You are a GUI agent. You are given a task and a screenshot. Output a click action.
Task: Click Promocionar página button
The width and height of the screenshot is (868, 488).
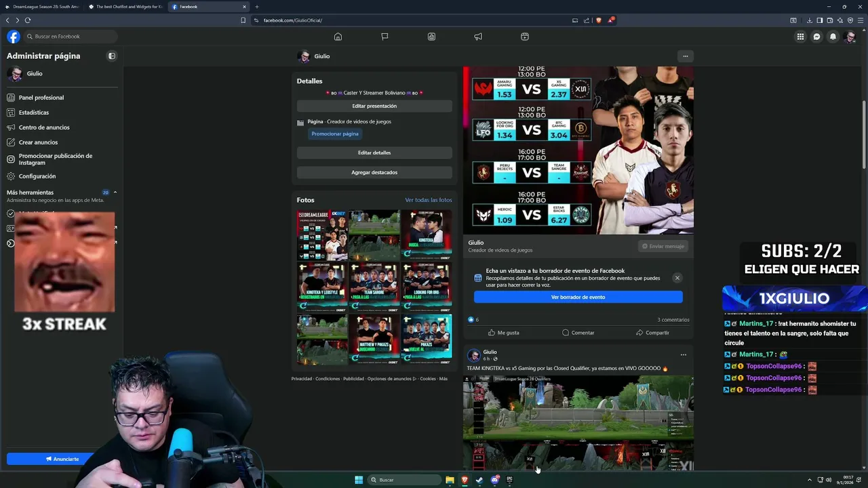(335, 134)
